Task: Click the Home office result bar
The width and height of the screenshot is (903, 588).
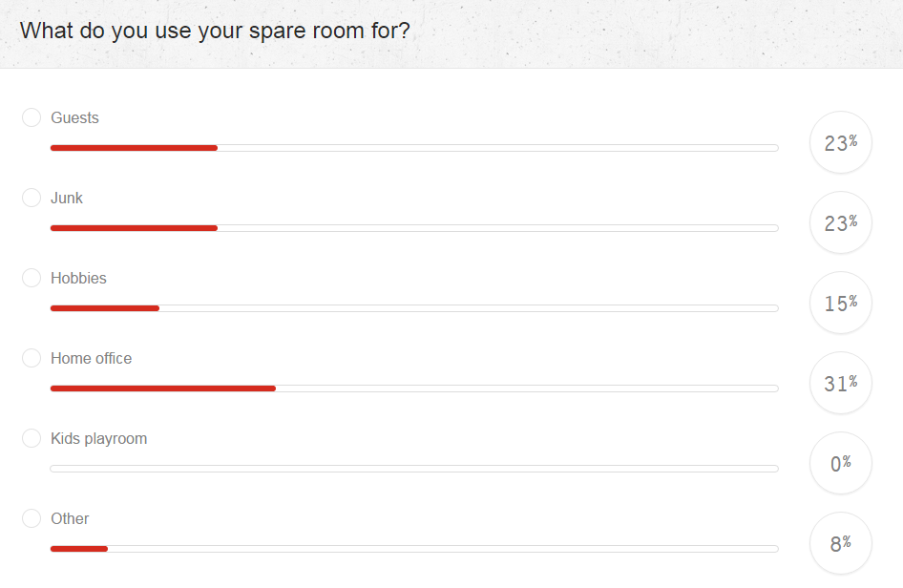Action: (414, 388)
